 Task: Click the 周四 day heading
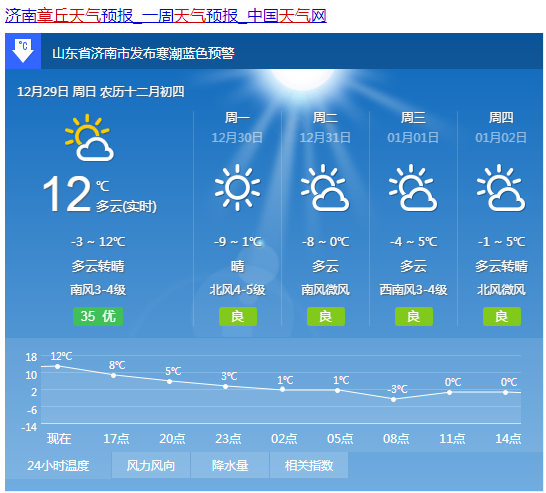501,118
